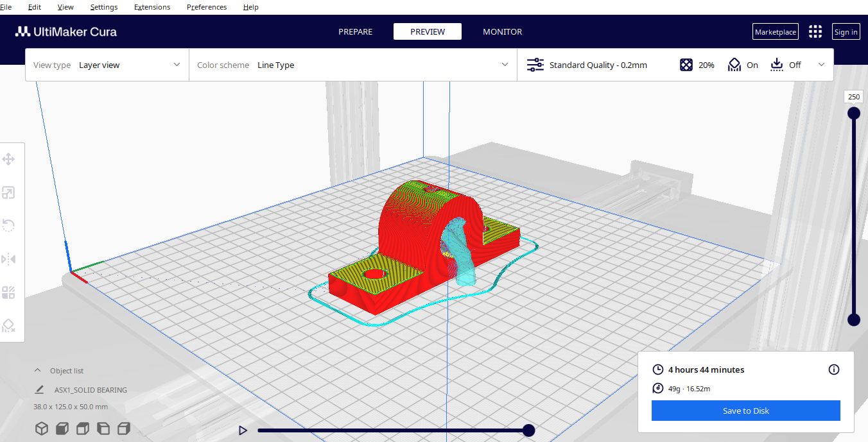Viewport: 868px width, 442px height.
Task: Select the Rotate tool icon
Action: coord(9,226)
